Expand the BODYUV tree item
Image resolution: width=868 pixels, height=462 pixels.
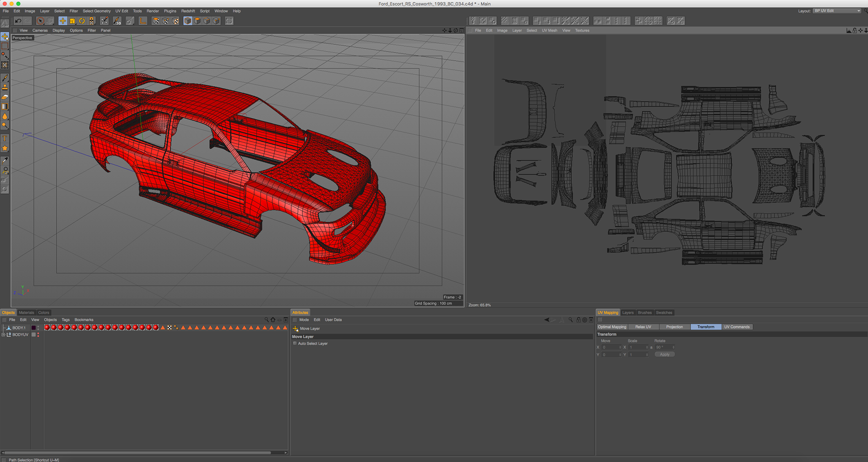click(4, 335)
